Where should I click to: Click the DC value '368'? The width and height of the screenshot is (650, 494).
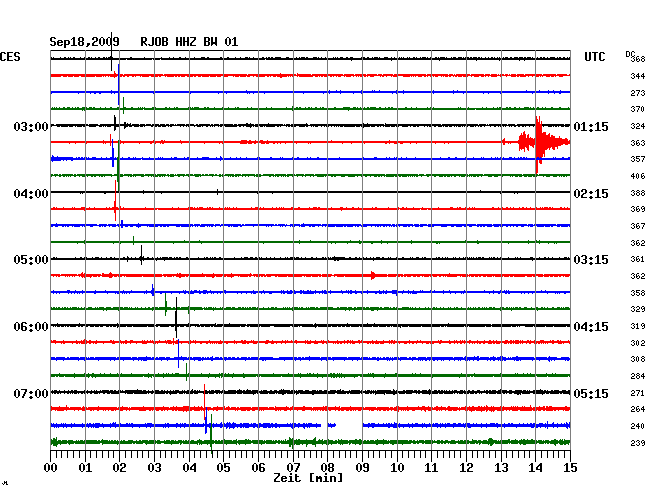(638, 59)
